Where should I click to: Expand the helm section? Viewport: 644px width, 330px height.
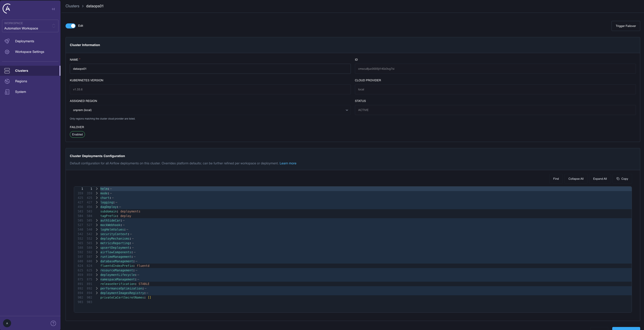[x=97, y=189]
